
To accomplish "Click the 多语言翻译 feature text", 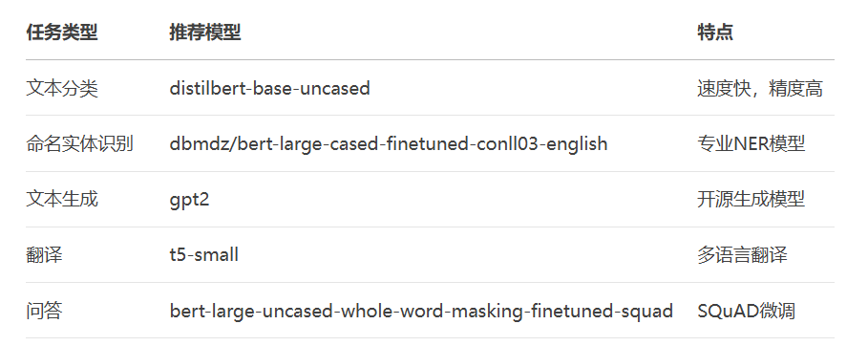I will 742,255.
